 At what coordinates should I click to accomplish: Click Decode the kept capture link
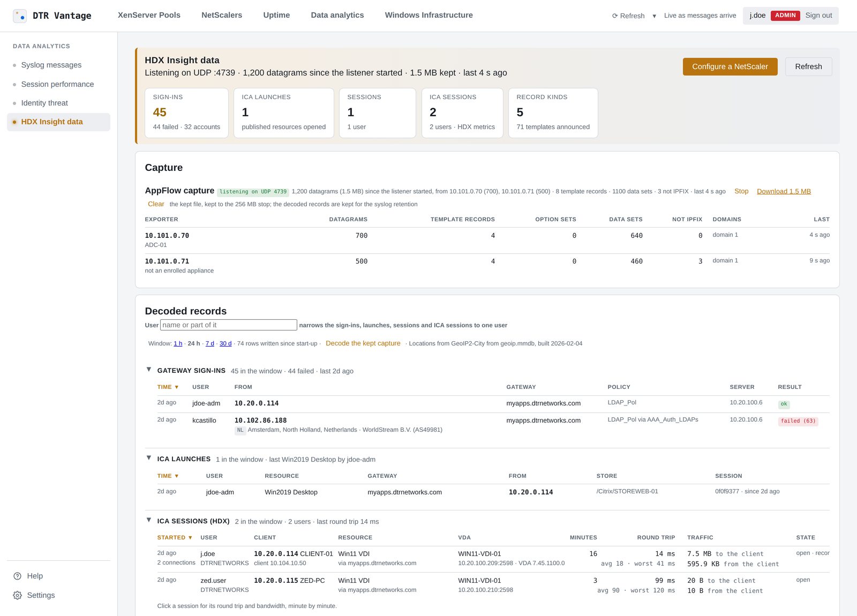pos(363,343)
